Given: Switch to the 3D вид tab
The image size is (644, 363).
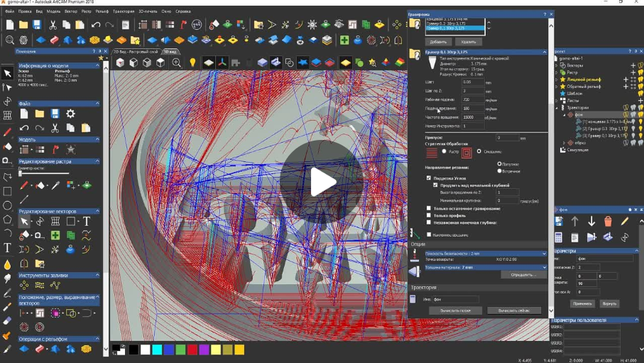Looking at the screenshot, I should pyautogui.click(x=170, y=52).
